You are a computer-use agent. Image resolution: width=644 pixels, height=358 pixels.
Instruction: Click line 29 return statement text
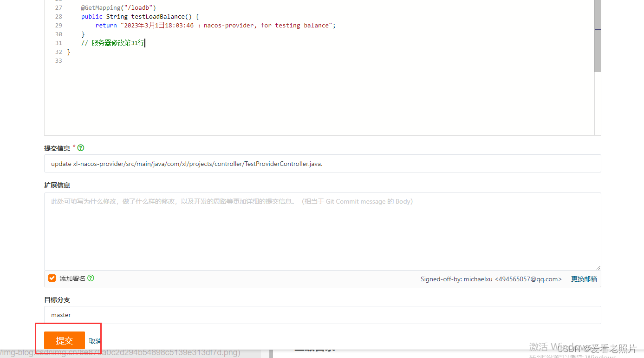click(x=215, y=26)
